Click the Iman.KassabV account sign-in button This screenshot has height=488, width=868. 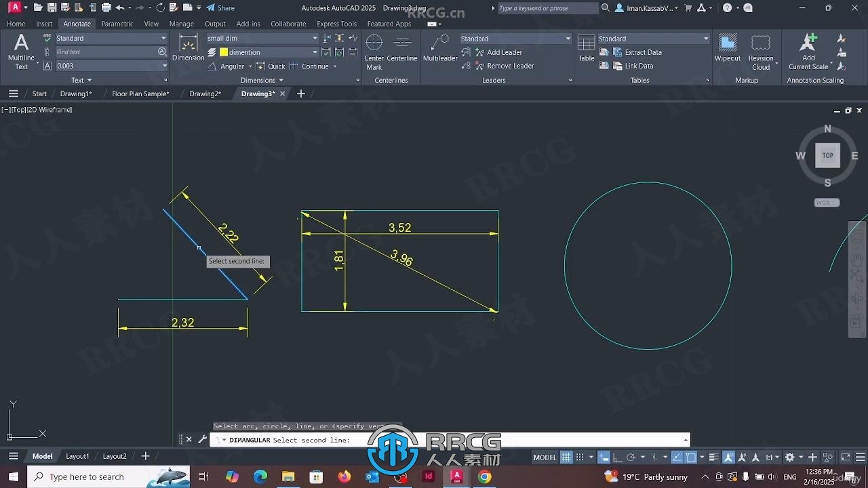(x=646, y=8)
